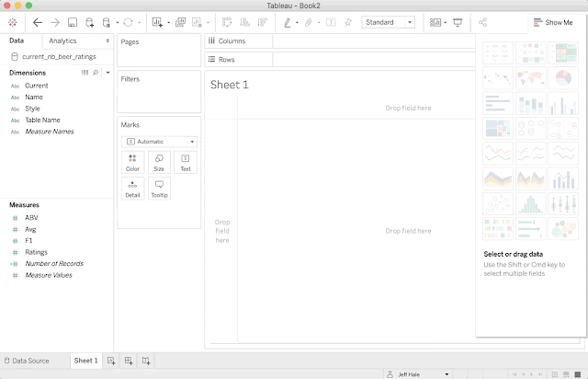Click the Sort Ascending icon

point(245,22)
